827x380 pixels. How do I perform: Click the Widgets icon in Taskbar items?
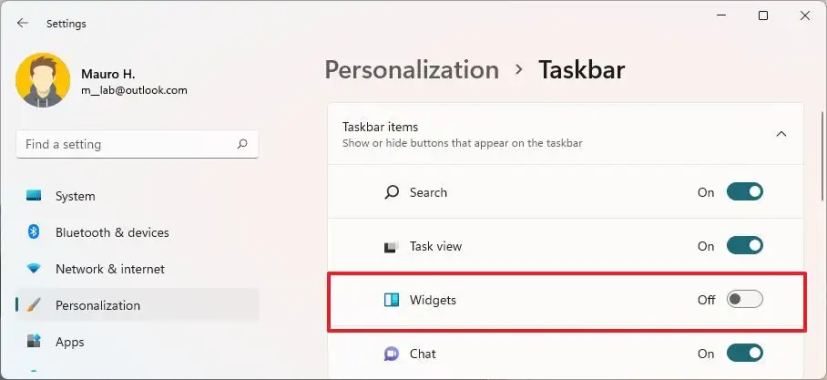click(391, 300)
